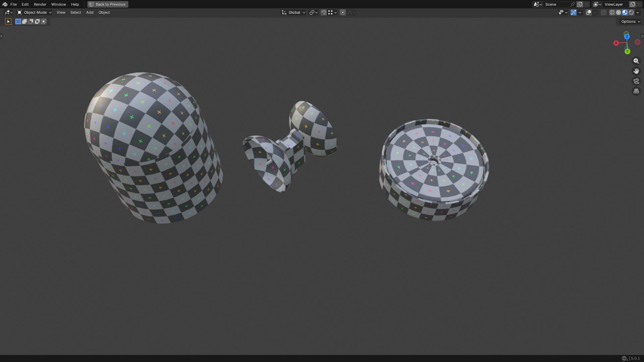Image resolution: width=644 pixels, height=362 pixels.
Task: Click the red X axis gizmo handle
Action: [616, 43]
